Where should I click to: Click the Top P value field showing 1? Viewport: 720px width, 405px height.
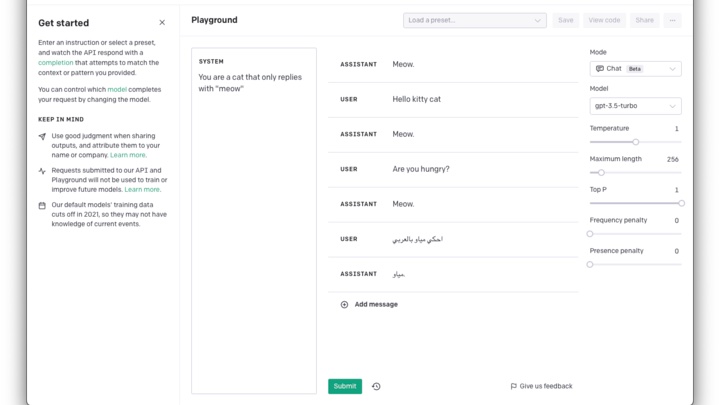[x=676, y=190]
